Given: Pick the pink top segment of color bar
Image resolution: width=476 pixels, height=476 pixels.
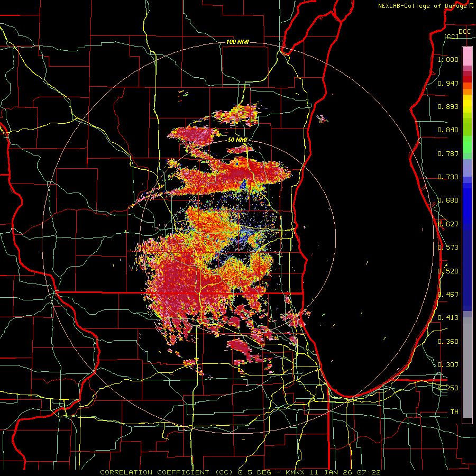Looking at the screenshot, I should (x=467, y=57).
